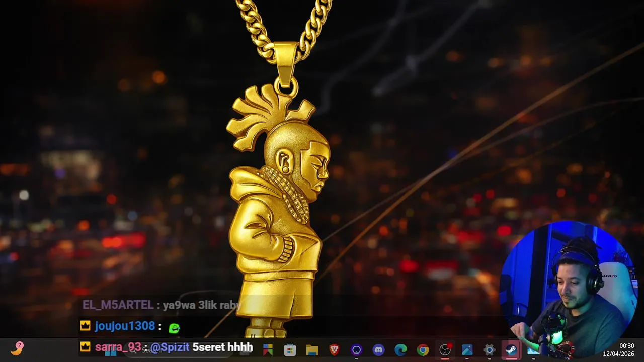This screenshot has height=362, width=644.
Task: Open Settings gear in the taskbar
Action: 489,350
